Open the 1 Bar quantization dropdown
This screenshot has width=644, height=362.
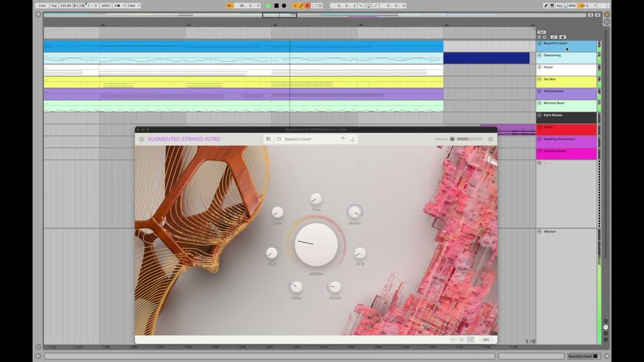click(x=133, y=6)
